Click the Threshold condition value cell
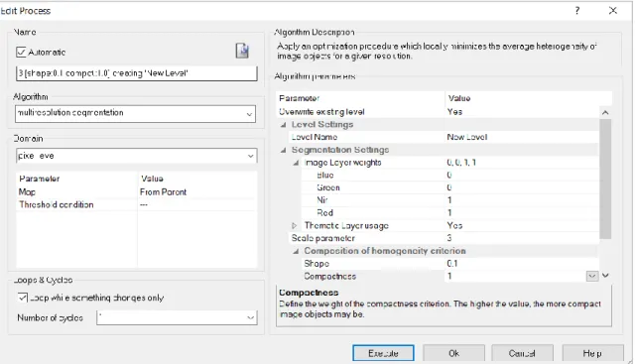636x364 pixels. click(x=197, y=204)
